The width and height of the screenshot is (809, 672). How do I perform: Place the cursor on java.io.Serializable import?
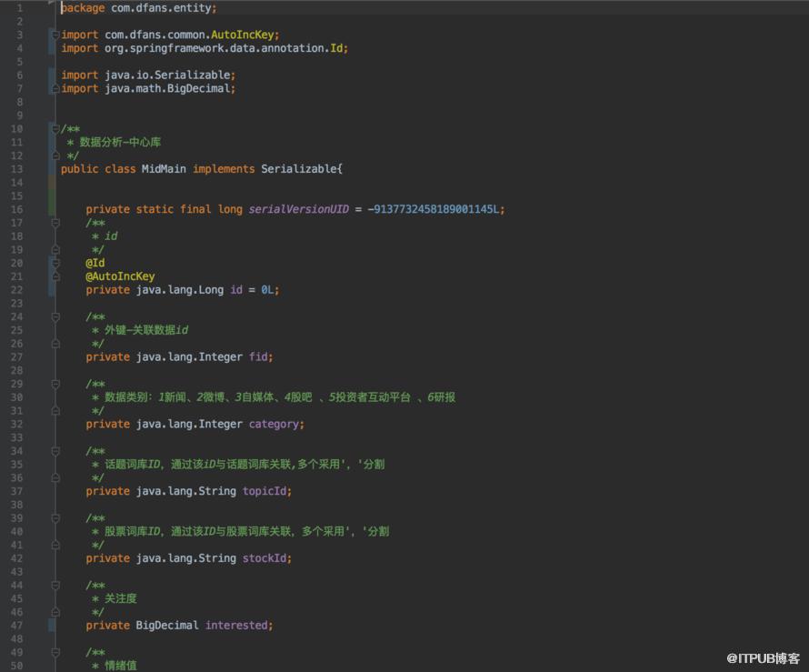point(167,75)
